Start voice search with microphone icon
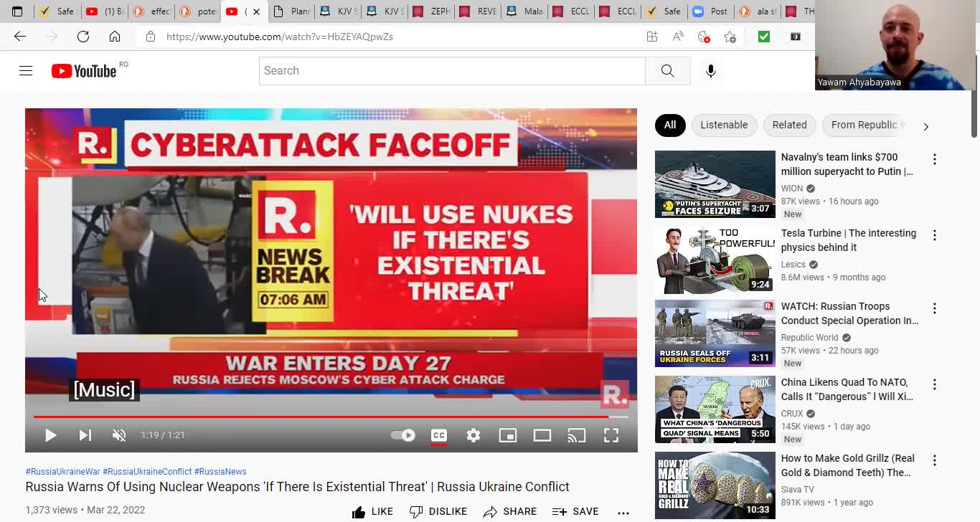The height and width of the screenshot is (522, 980). coord(710,70)
